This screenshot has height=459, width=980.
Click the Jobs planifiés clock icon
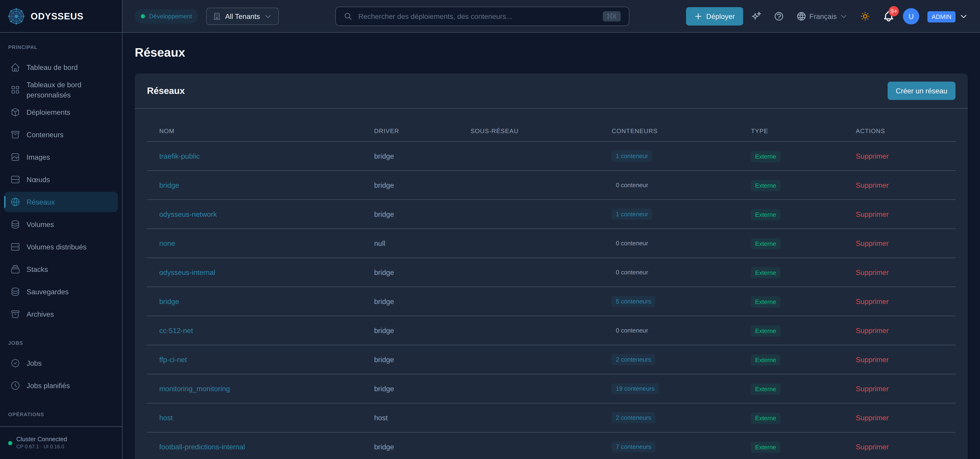15,385
